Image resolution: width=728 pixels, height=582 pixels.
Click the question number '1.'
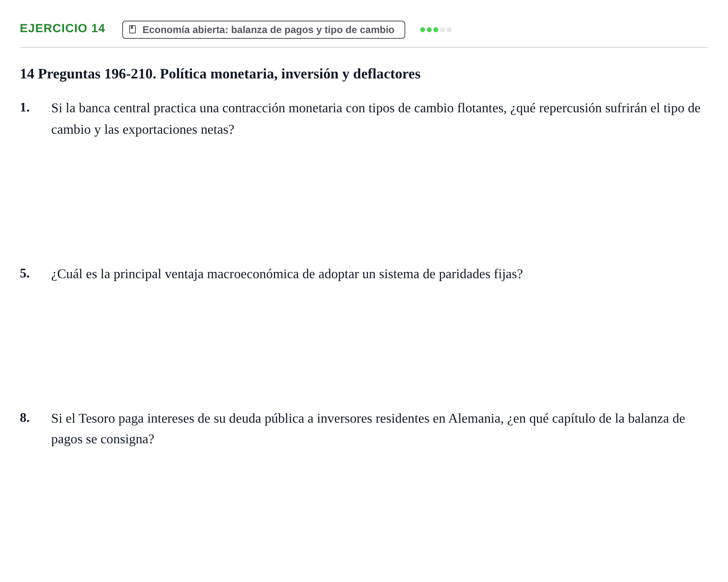tap(25, 107)
